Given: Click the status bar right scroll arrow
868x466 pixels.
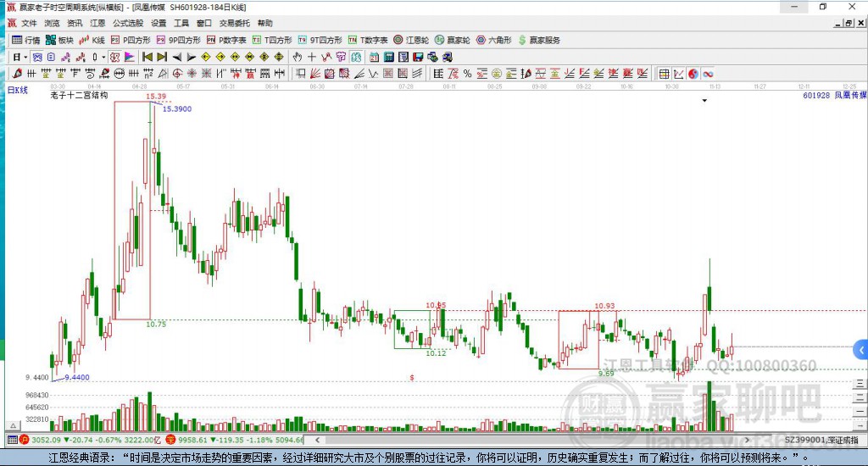Looking at the screenshot, I should pyautogui.click(x=748, y=440).
